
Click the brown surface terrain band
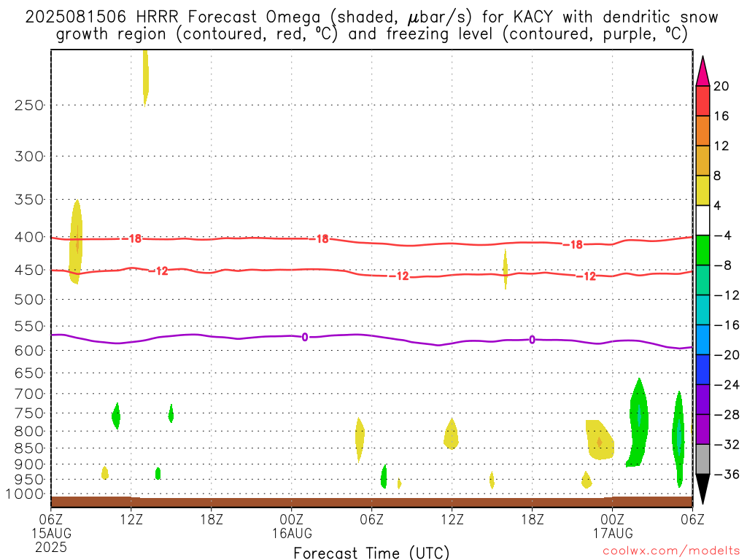pos(371,502)
